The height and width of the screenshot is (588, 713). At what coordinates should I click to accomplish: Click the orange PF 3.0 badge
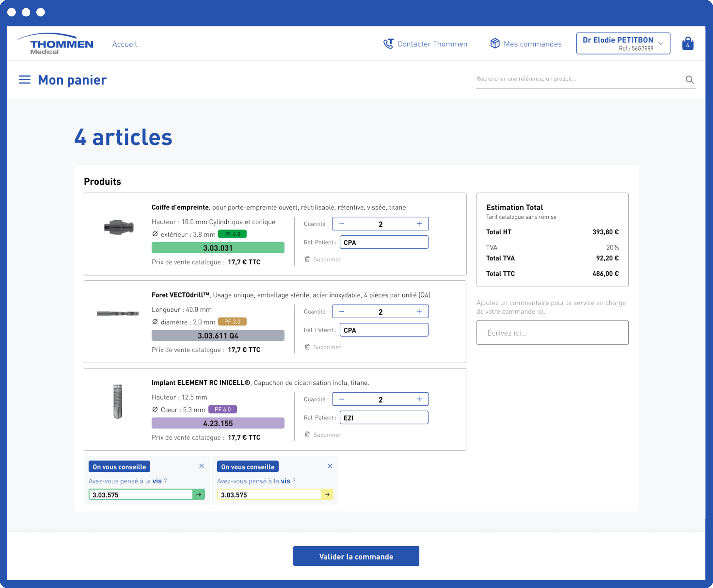coord(232,322)
